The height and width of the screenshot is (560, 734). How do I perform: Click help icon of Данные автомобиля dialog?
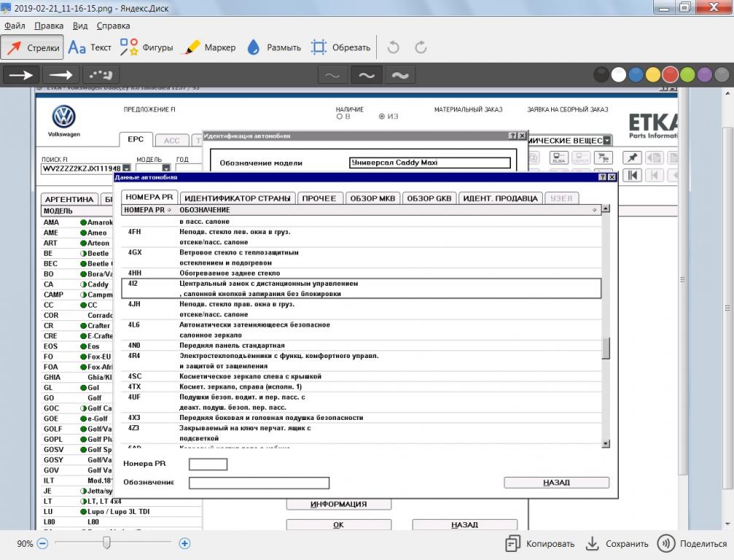pos(603,177)
